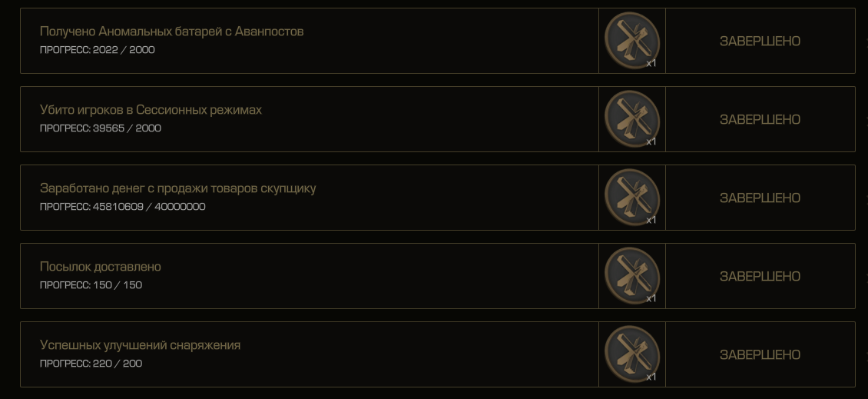Select Заработано денег с продажи товаров скупщику title
868x399 pixels.
[177, 188]
